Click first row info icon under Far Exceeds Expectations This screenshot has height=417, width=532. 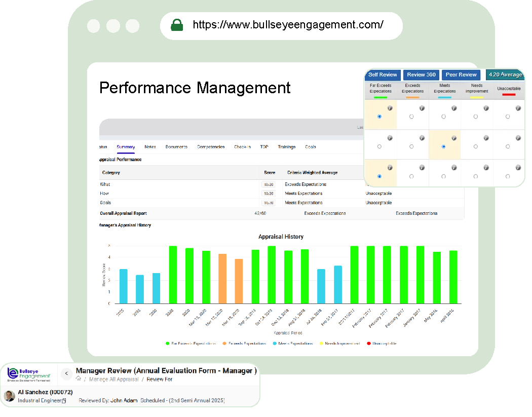(x=390, y=108)
